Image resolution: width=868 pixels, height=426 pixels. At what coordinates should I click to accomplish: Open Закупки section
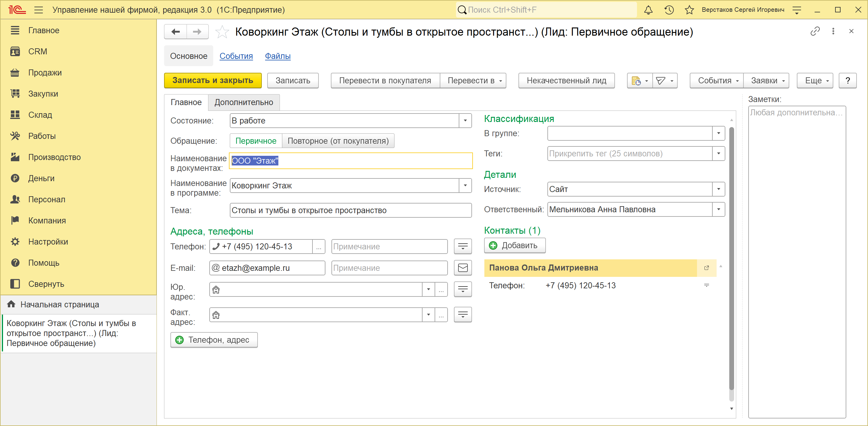pos(78,94)
